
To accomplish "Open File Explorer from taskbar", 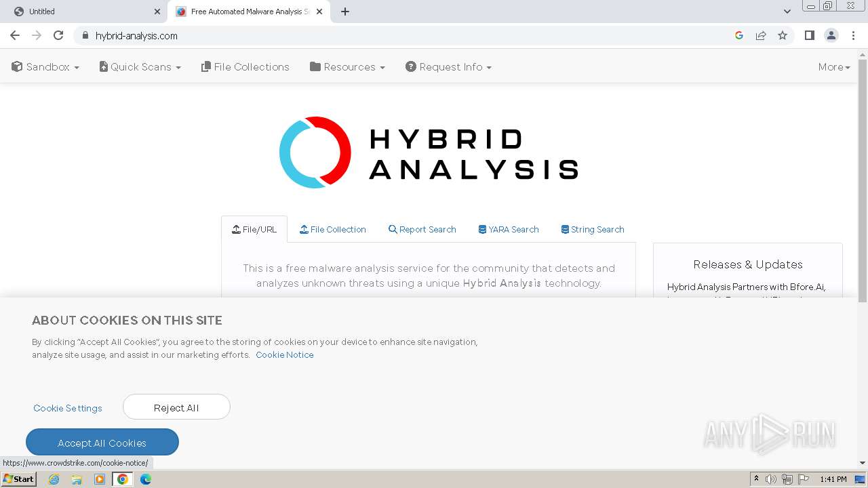I will [x=77, y=479].
